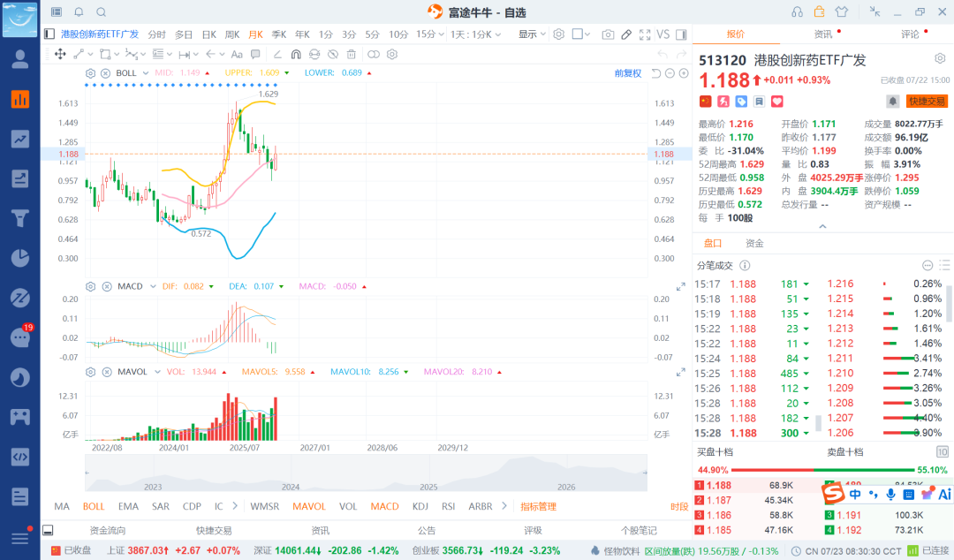Viewport: 954px width, 560px height.
Task: Switch to the 日K timeframe
Action: [209, 34]
